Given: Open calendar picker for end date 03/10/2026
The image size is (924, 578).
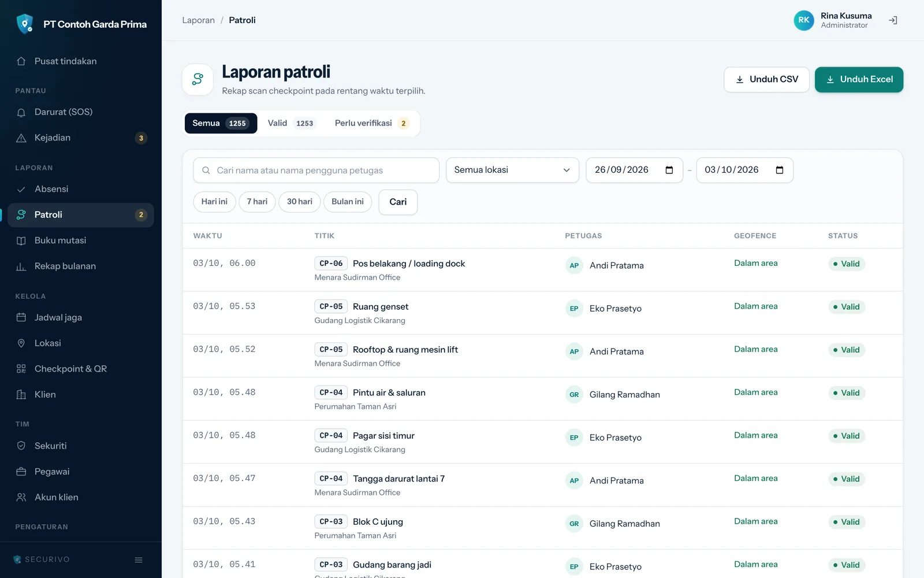Looking at the screenshot, I should tap(780, 170).
